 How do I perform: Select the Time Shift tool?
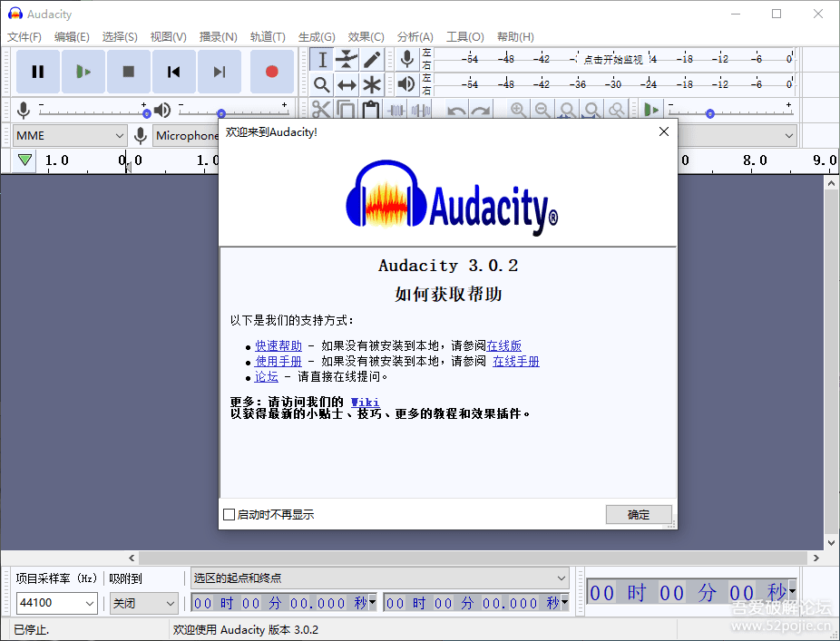tap(347, 84)
